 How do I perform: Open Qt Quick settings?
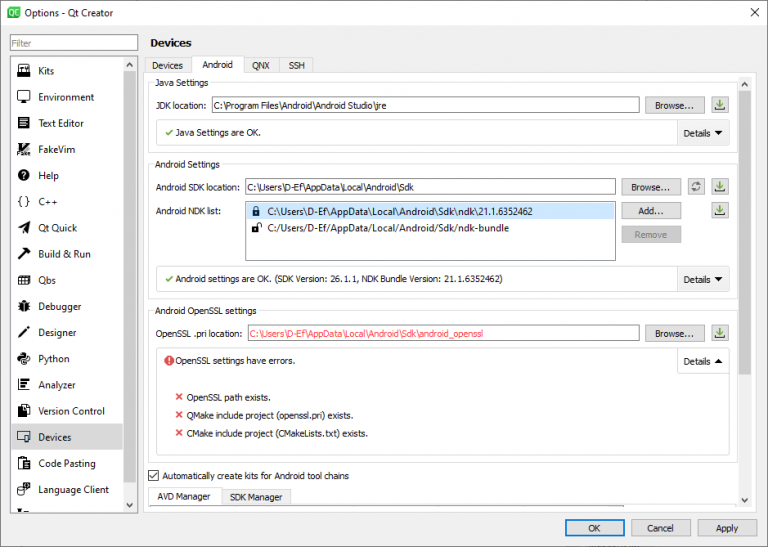67,228
